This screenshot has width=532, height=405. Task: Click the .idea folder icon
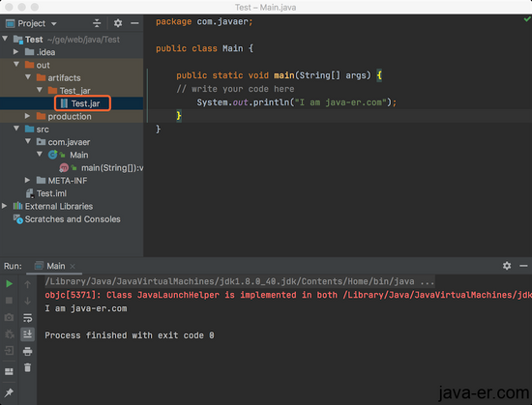point(30,52)
